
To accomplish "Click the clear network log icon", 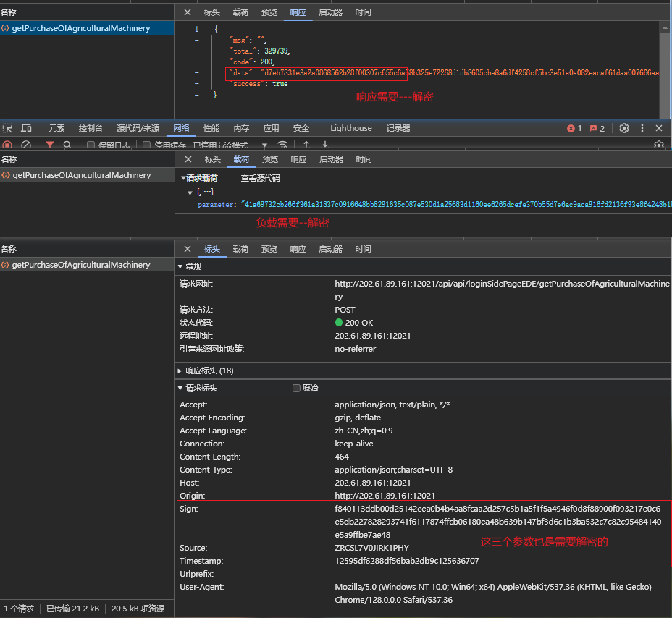I will [26, 145].
